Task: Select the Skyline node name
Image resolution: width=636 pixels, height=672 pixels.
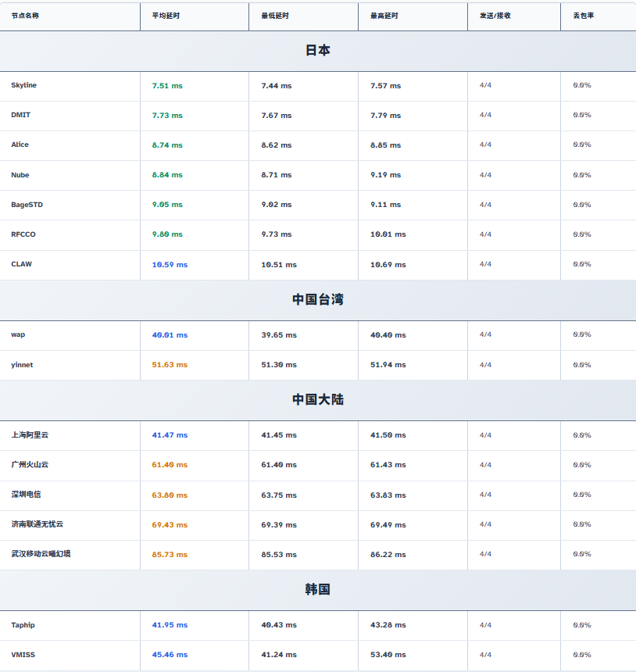Action: [x=24, y=85]
